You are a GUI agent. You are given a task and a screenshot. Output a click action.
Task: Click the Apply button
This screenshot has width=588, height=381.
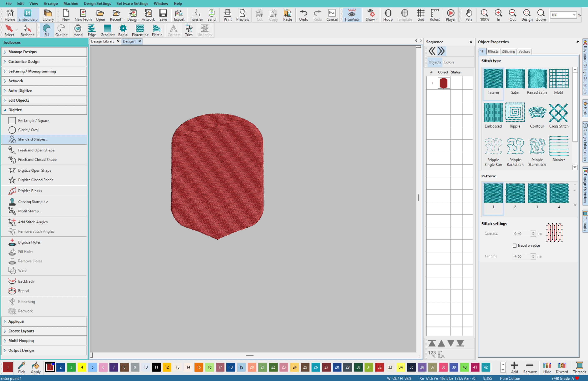[35, 368]
